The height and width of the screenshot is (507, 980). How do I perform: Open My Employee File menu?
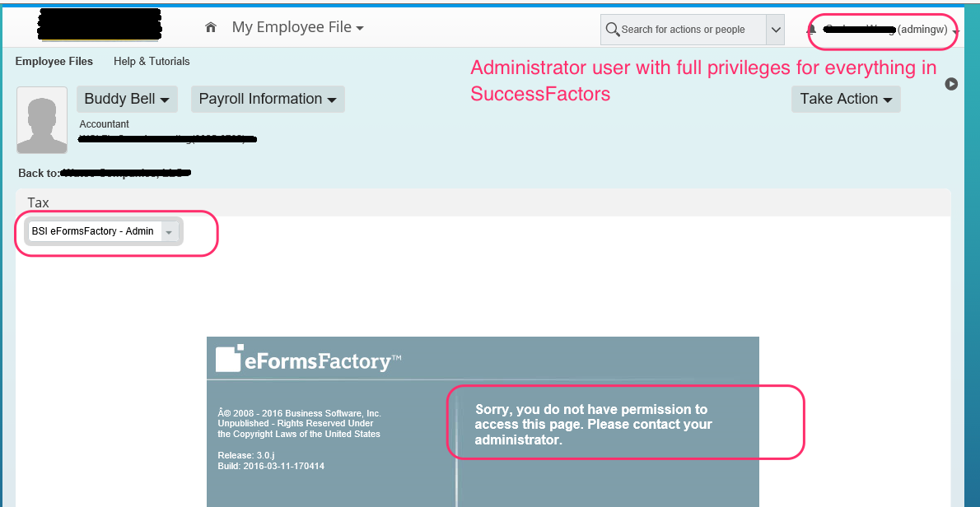tap(297, 27)
